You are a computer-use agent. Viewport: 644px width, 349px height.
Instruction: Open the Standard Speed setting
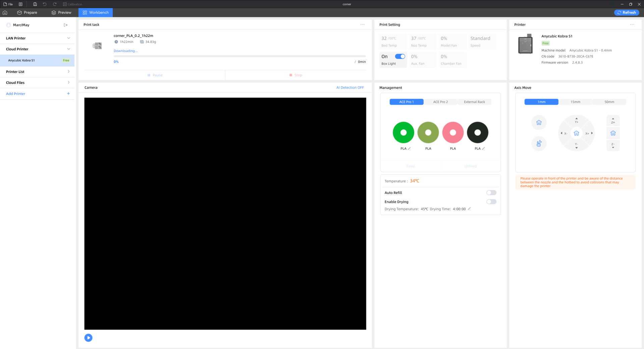483,42
